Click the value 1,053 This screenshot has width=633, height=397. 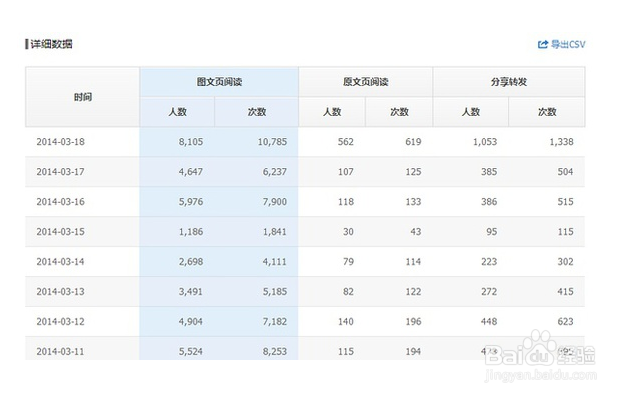(x=485, y=142)
